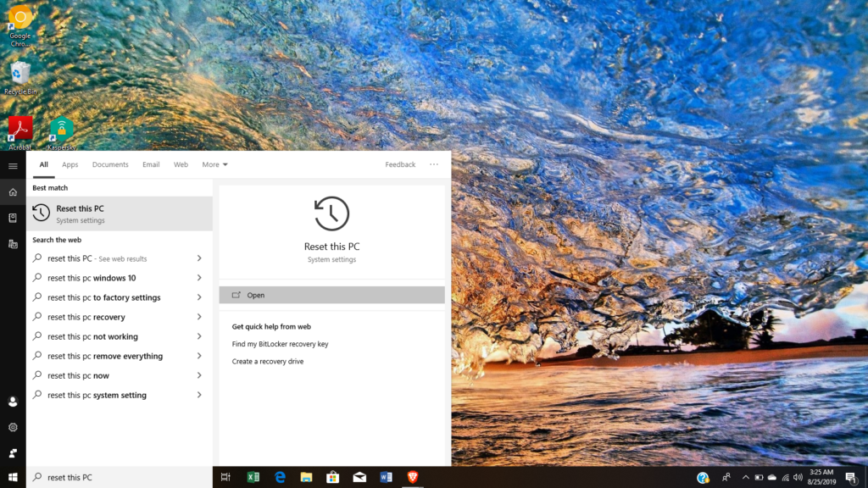Screen dimensions: 868x488
Task: Select 'reset this pc system setting' suggestion text
Action: pos(97,395)
